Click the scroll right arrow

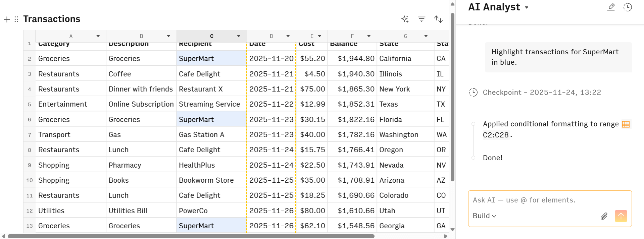pos(446,236)
